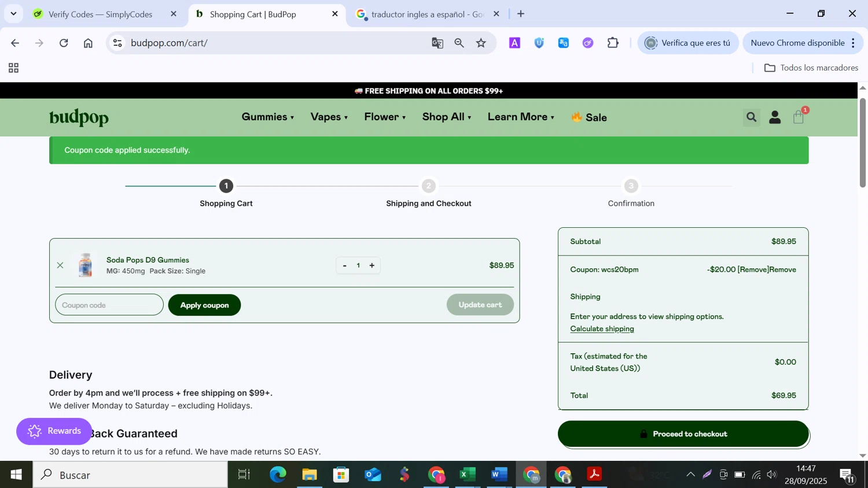Image resolution: width=868 pixels, height=488 pixels.
Task: Expand the Gummies menu
Action: click(x=267, y=117)
